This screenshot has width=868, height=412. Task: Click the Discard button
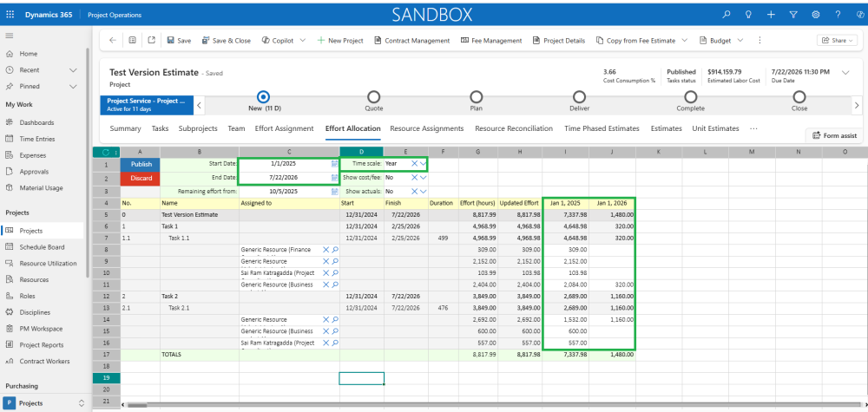click(141, 178)
